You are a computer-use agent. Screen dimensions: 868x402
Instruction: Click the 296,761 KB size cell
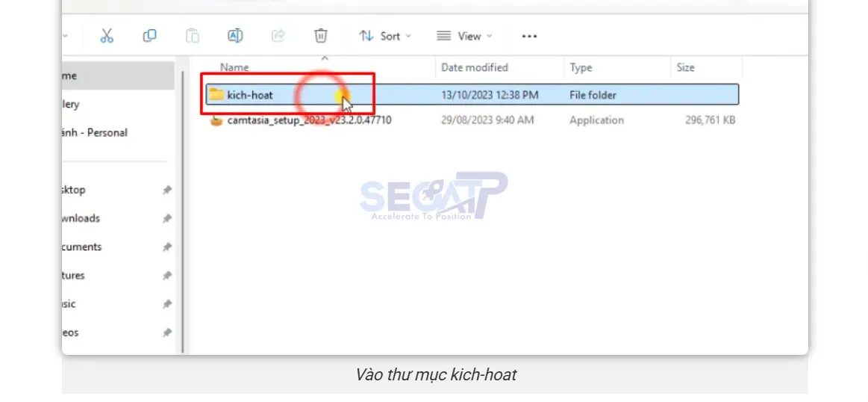click(711, 120)
